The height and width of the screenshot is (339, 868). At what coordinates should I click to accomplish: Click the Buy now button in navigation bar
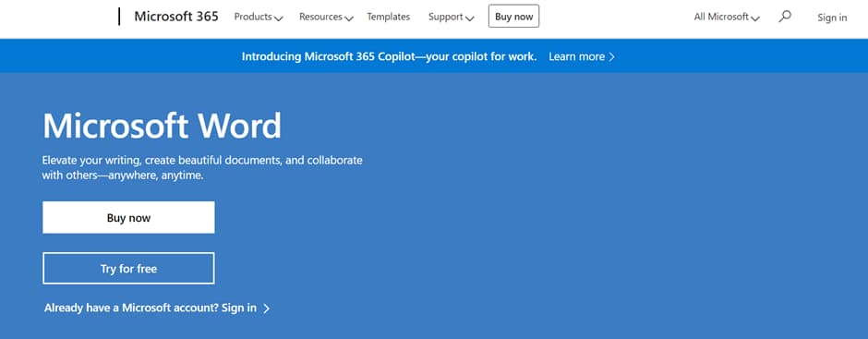[x=513, y=16]
